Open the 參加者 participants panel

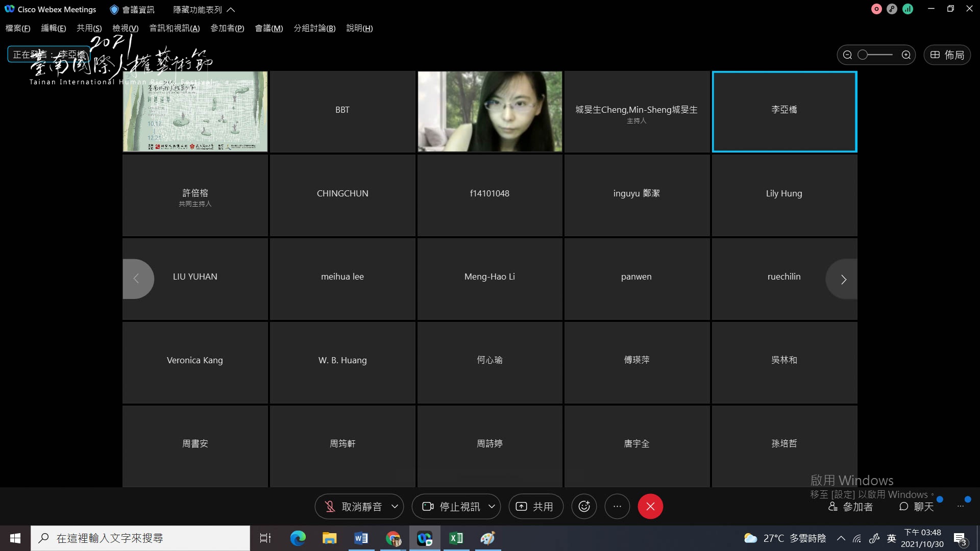(850, 507)
